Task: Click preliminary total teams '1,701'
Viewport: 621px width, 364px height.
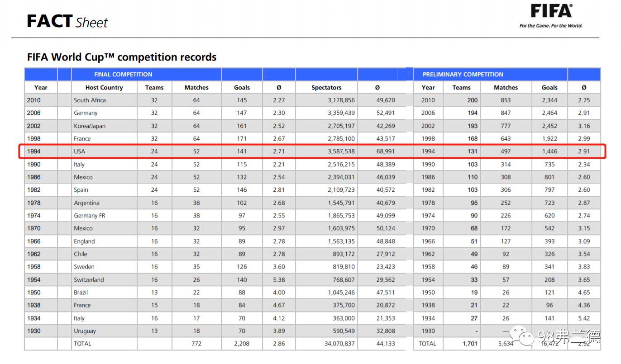Action: coord(470,344)
